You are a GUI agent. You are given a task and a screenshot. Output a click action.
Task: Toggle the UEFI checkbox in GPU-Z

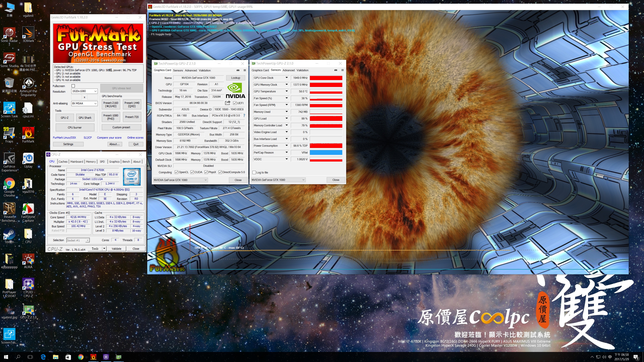tap(235, 103)
